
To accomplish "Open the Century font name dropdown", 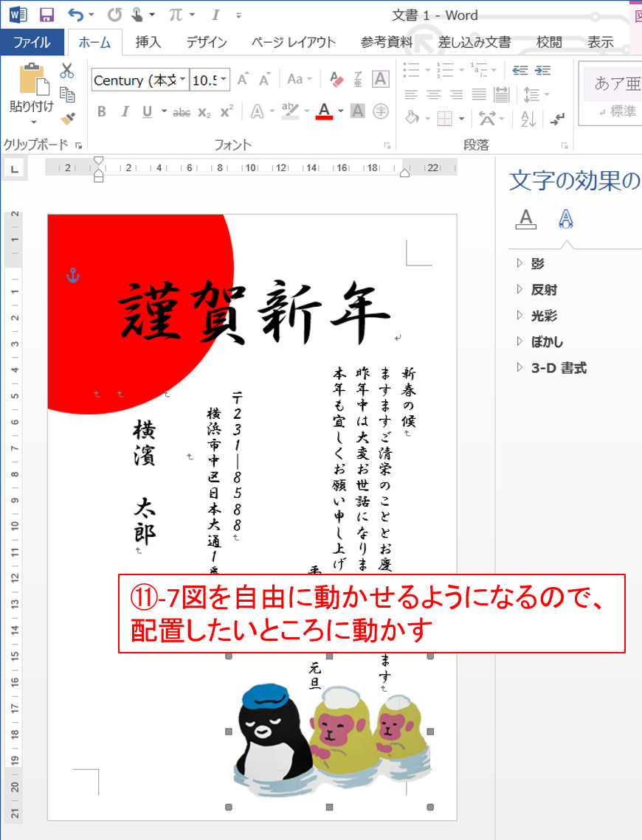I will tap(183, 80).
